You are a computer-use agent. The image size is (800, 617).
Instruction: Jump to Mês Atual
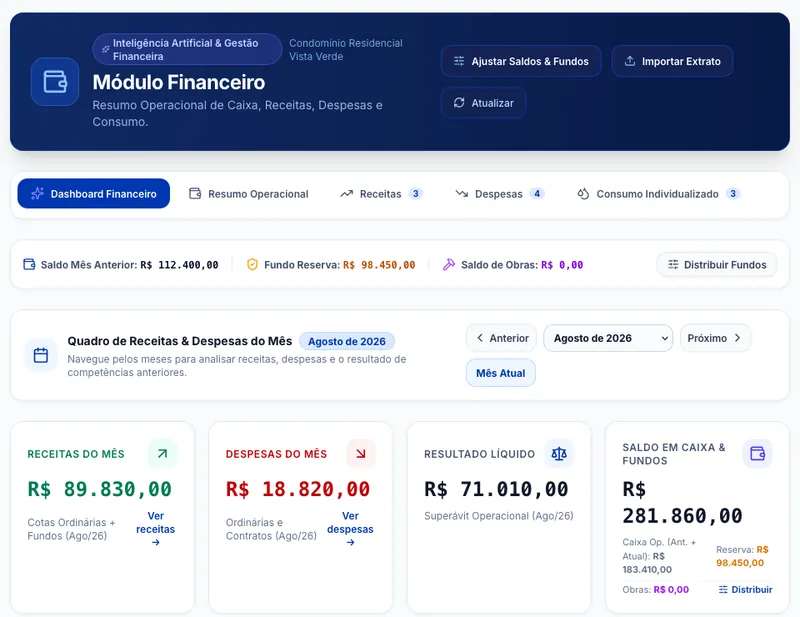point(501,373)
